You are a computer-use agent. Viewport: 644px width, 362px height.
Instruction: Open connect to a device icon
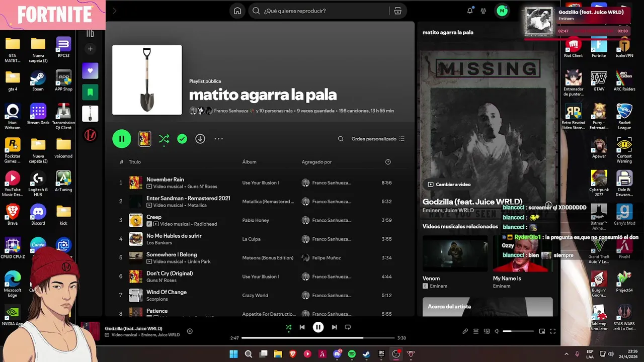(x=487, y=331)
